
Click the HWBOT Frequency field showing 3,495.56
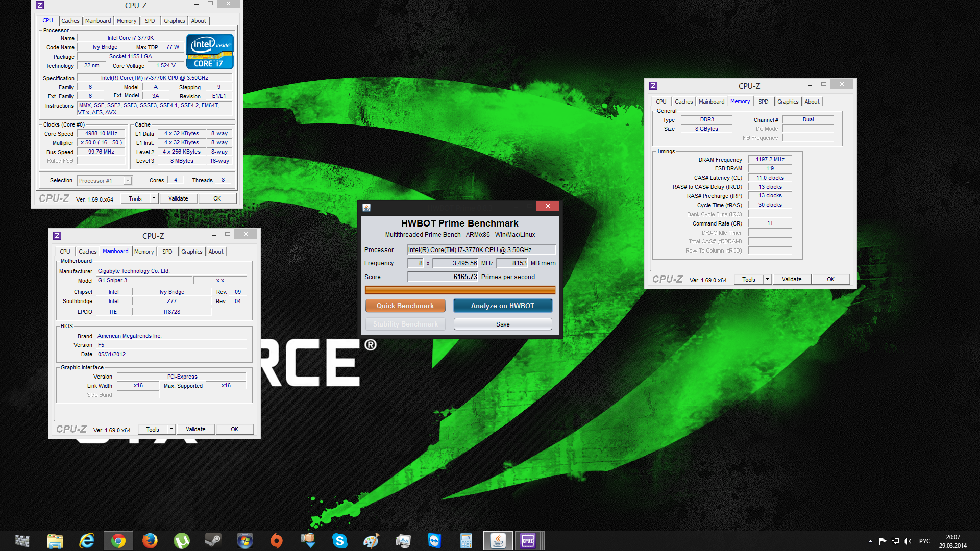point(455,263)
